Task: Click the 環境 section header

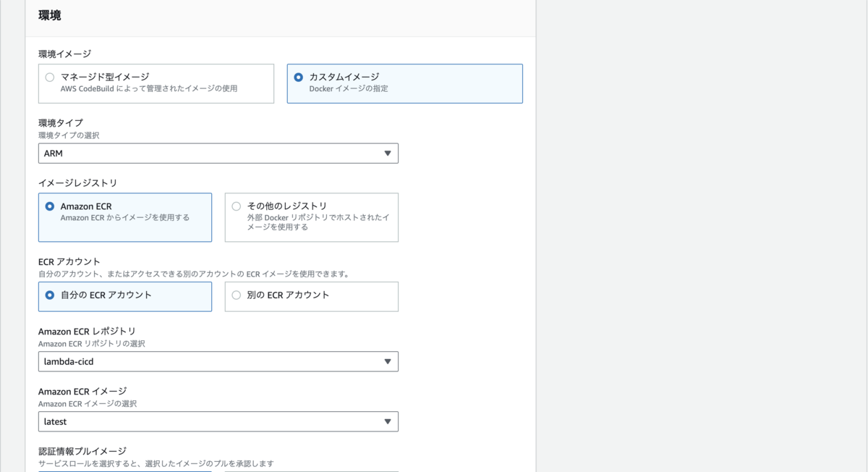Action: (x=48, y=14)
